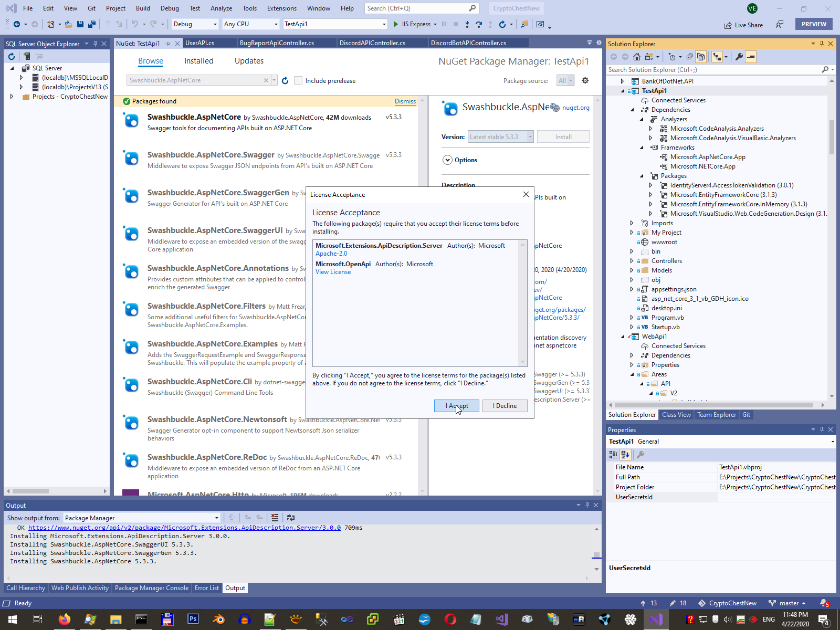Open Blender from the Windows taskbar
Screen dimensions: 840x630
click(218, 619)
